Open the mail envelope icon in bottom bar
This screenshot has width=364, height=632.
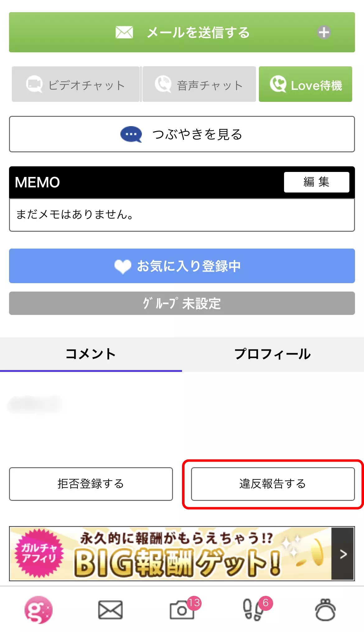pos(111,608)
